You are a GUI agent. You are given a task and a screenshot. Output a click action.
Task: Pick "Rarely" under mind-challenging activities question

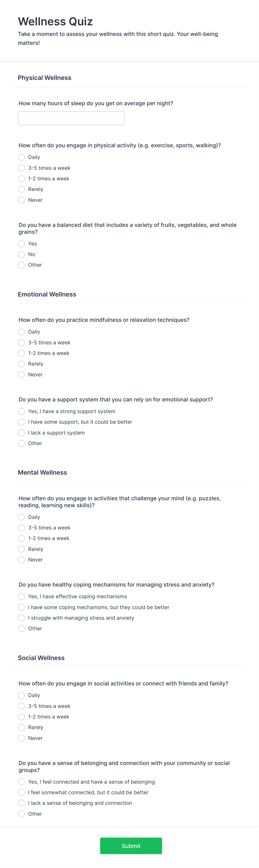point(21,549)
